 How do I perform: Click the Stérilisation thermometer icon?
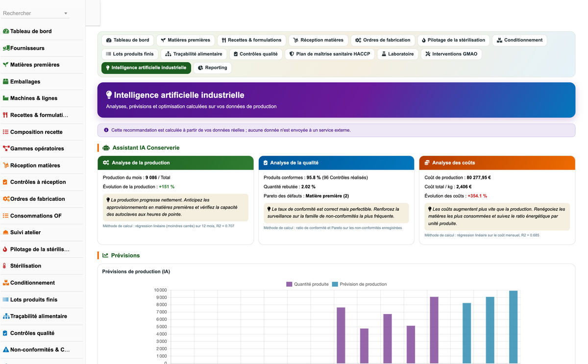tap(5, 266)
